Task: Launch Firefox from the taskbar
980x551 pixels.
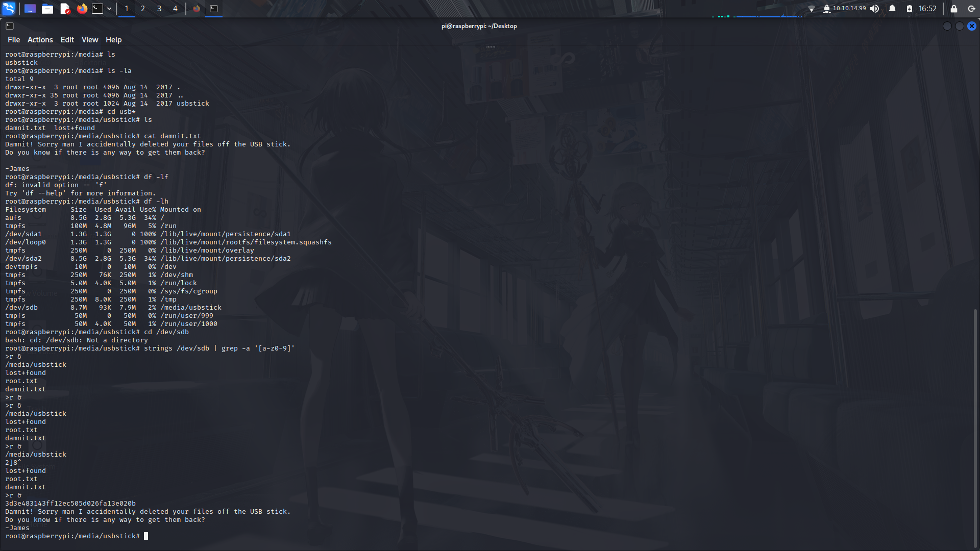Action: (x=82, y=9)
